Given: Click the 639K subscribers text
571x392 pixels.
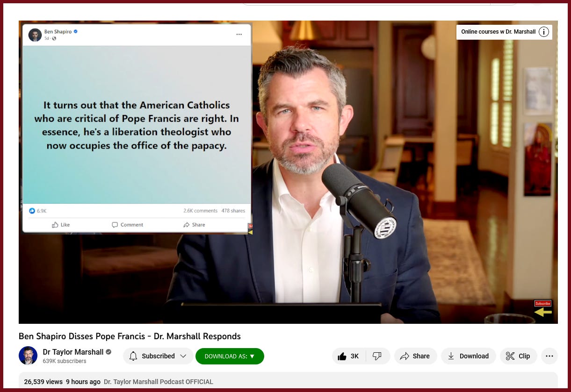Looking at the screenshot, I should click(x=65, y=361).
